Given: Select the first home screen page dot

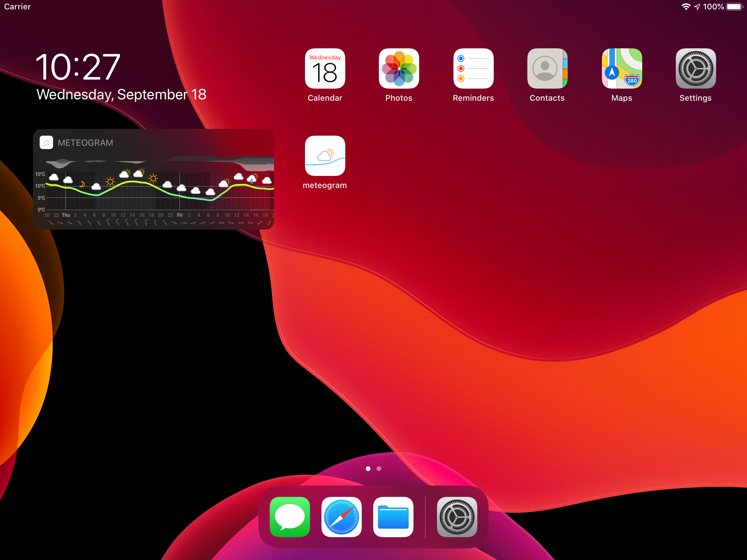Looking at the screenshot, I should (368, 469).
